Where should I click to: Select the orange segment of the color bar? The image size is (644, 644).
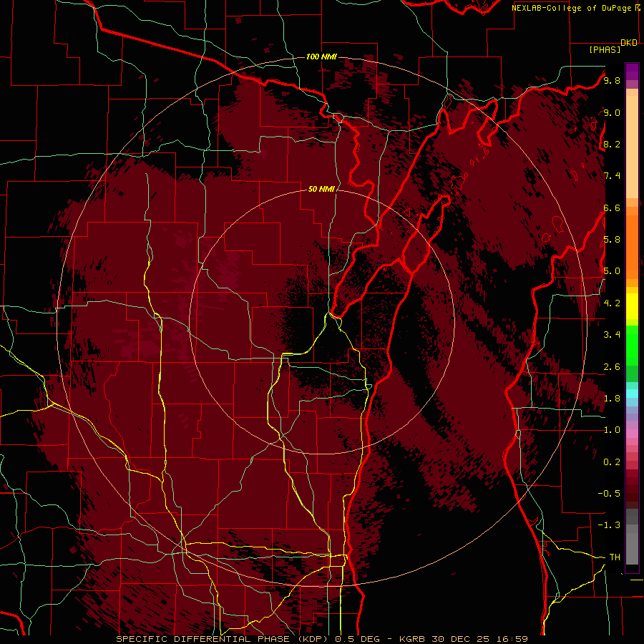[632, 246]
